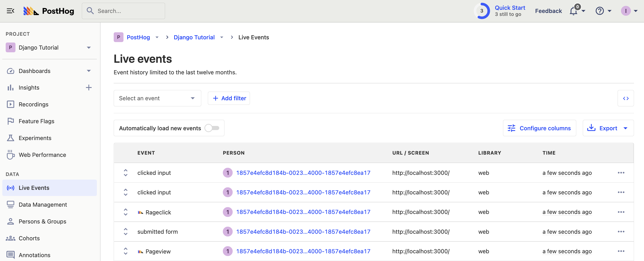
Task: Click the Experiments sidebar icon
Action: point(11,138)
